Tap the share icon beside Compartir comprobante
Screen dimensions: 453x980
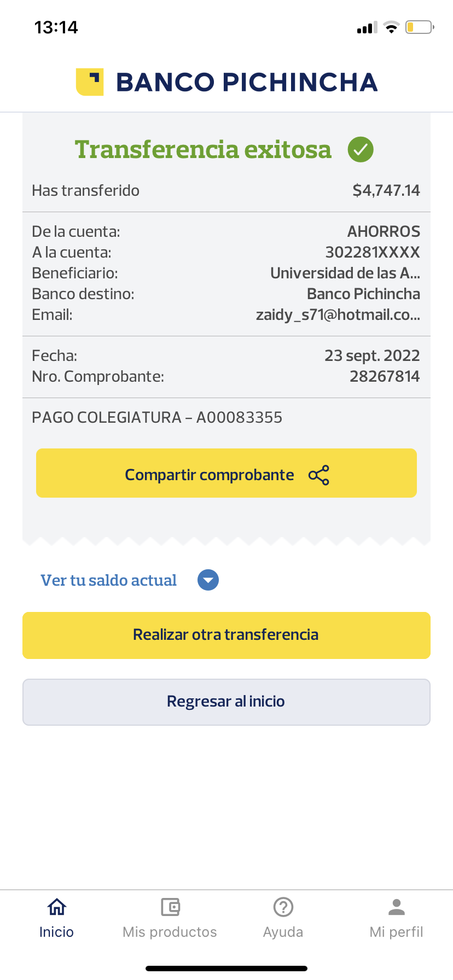coord(319,475)
